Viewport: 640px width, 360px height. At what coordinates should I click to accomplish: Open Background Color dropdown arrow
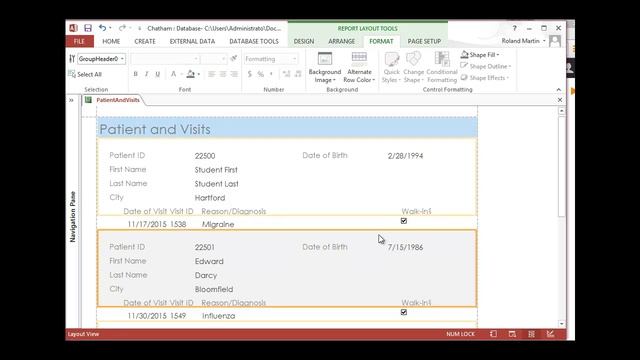(199, 74)
